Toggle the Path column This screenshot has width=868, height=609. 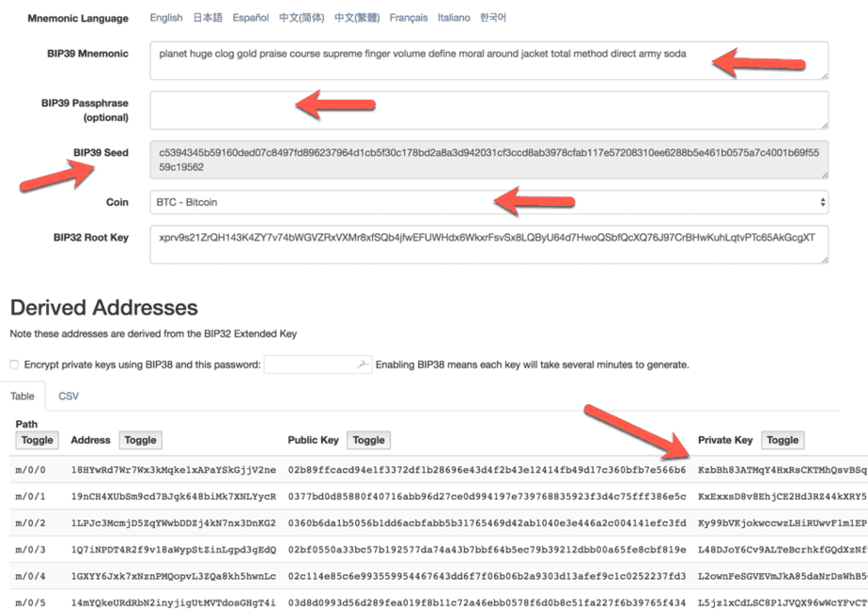pos(37,440)
